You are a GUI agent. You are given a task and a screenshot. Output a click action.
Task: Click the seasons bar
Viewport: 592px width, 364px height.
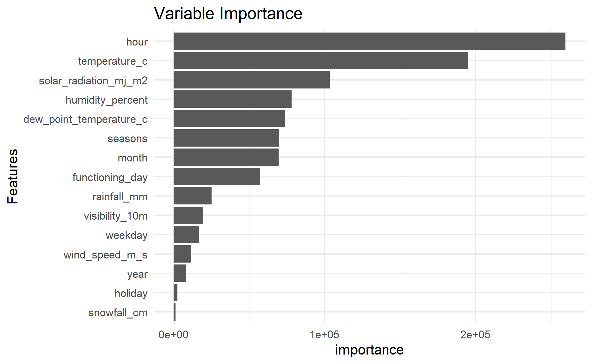226,138
